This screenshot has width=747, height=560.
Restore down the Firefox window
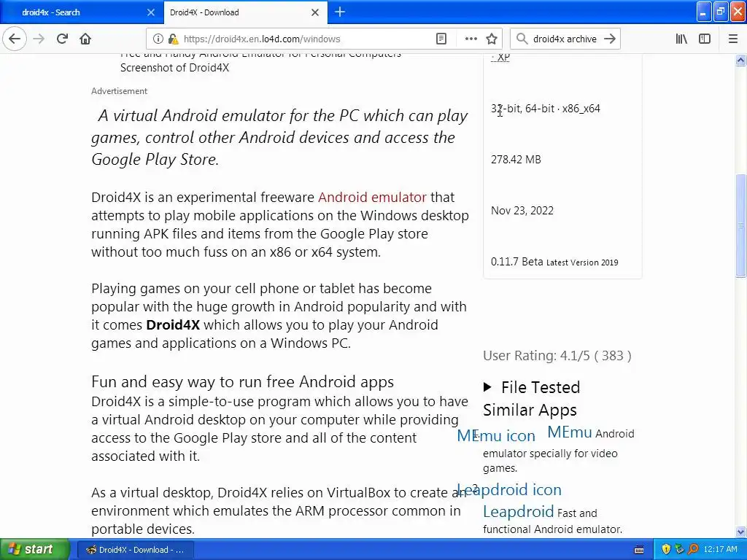pos(720,12)
